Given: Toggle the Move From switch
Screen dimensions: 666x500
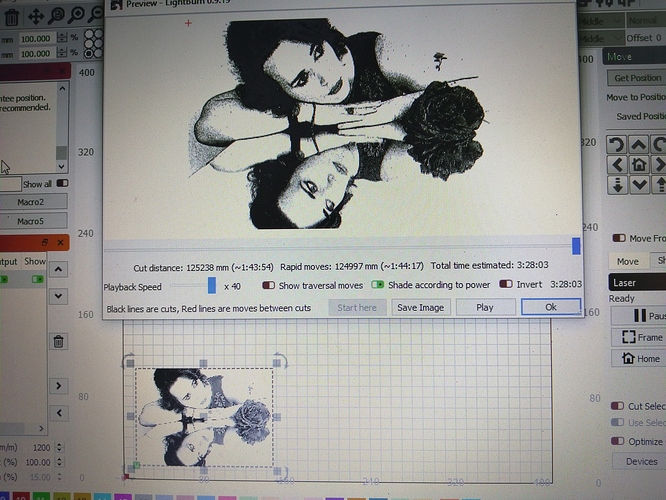Looking at the screenshot, I should (619, 238).
